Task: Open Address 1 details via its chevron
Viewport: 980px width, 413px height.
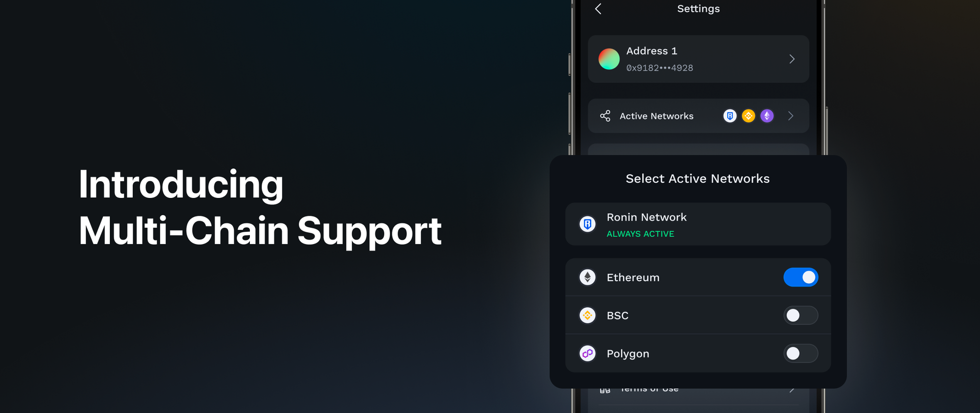Action: 792,59
